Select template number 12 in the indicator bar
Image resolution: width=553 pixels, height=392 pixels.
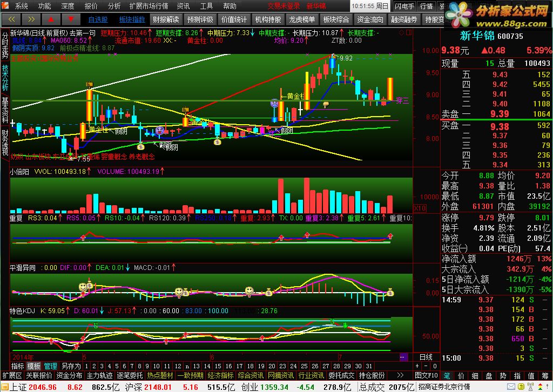[x=178, y=366]
